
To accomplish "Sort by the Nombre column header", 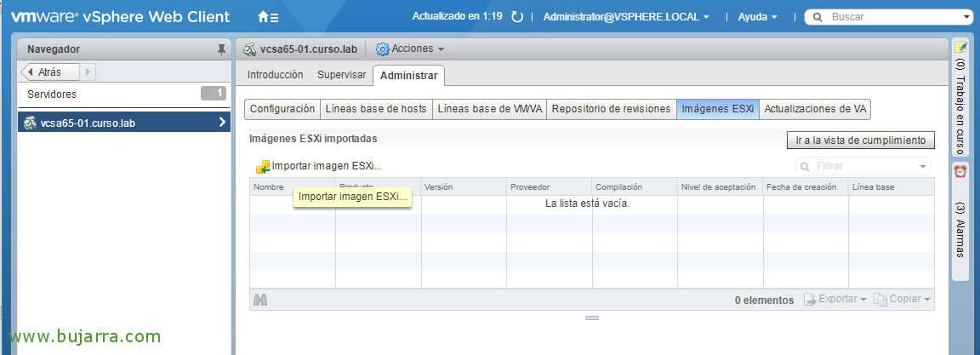I will point(293,187).
